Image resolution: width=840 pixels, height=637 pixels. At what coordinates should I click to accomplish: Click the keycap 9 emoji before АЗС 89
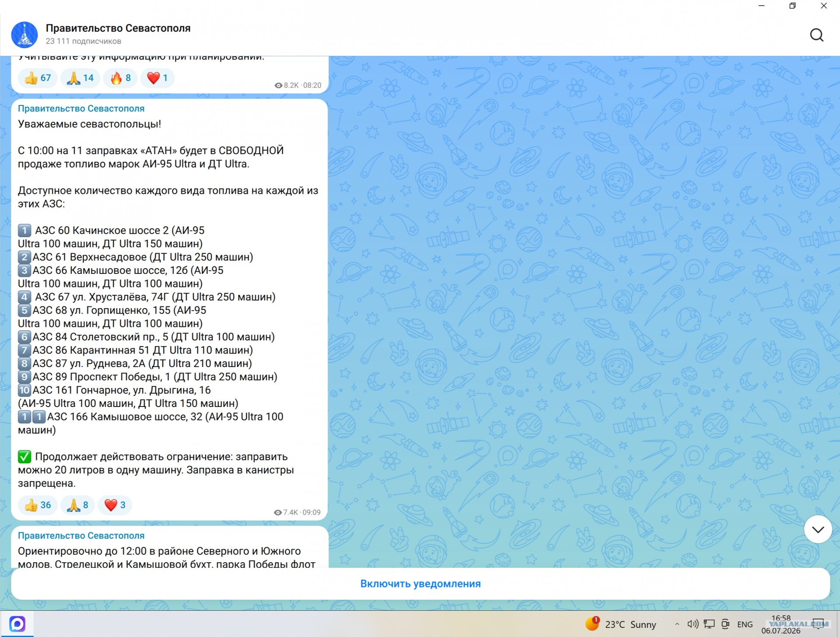[x=24, y=377]
